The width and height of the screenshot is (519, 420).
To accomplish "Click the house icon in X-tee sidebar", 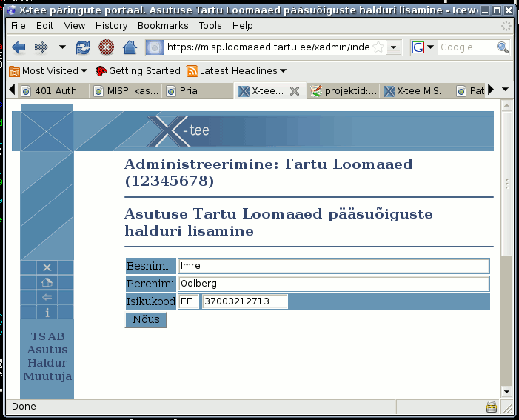I will [47, 282].
